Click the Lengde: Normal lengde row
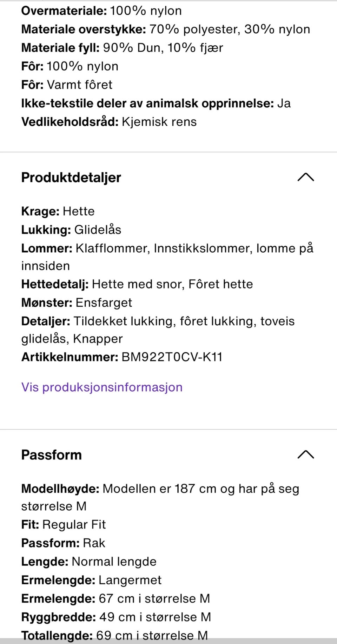Screen dimensions: 337x644 coord(89,562)
